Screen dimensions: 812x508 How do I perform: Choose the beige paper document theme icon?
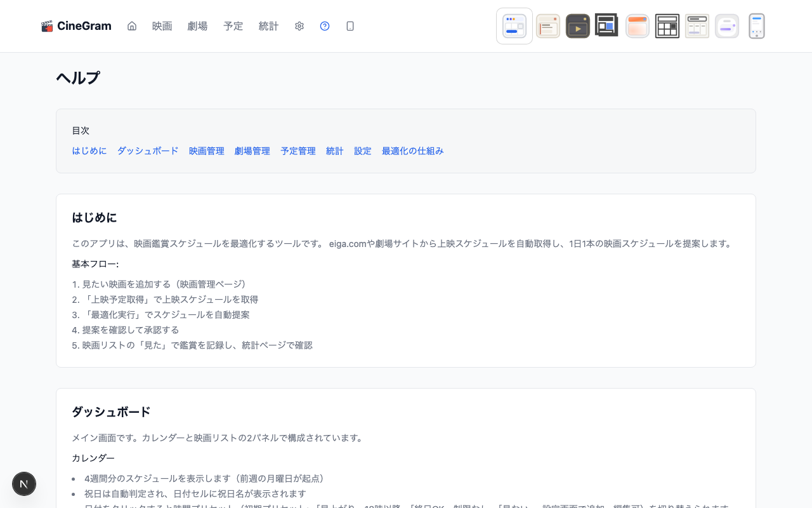pos(547,26)
